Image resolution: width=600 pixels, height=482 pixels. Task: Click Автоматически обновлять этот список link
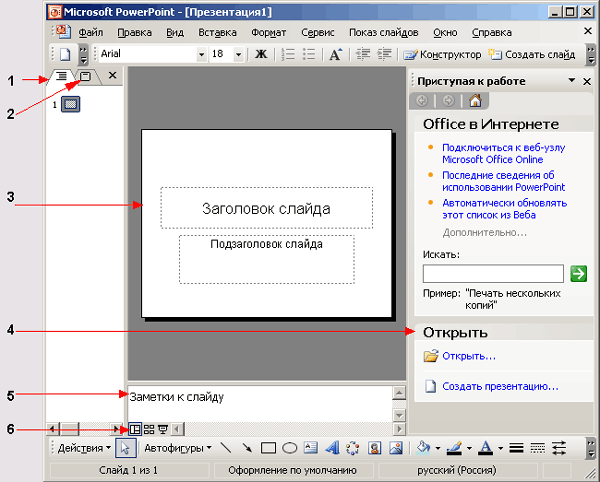click(x=505, y=208)
